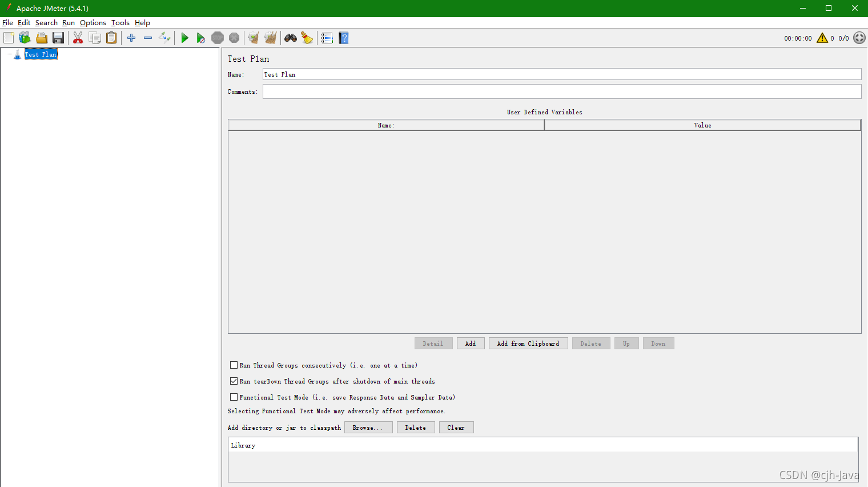Click the Test Plan flask icon in tree
868x487 pixels.
(x=17, y=54)
